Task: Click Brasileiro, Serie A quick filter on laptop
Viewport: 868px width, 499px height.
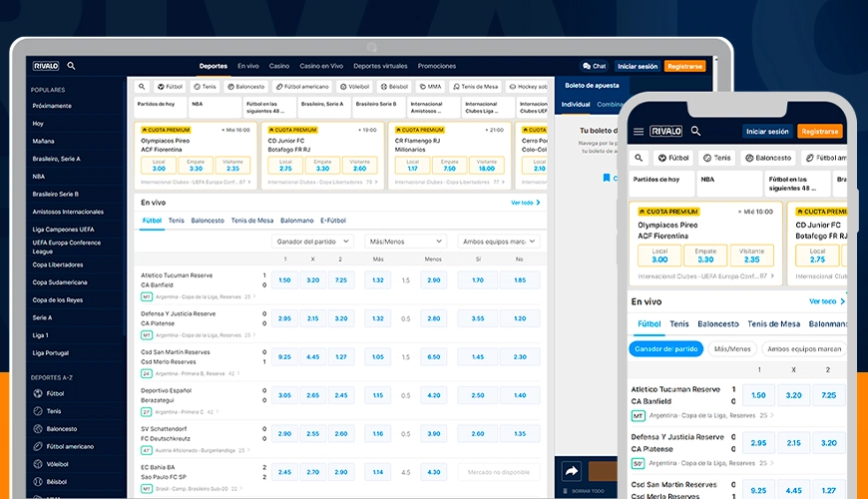Action: pos(324,107)
